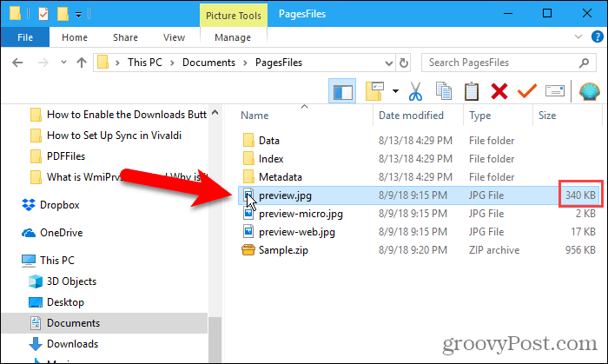Click the Help question mark icon
The height and width of the screenshot is (364, 608).
[x=598, y=36]
